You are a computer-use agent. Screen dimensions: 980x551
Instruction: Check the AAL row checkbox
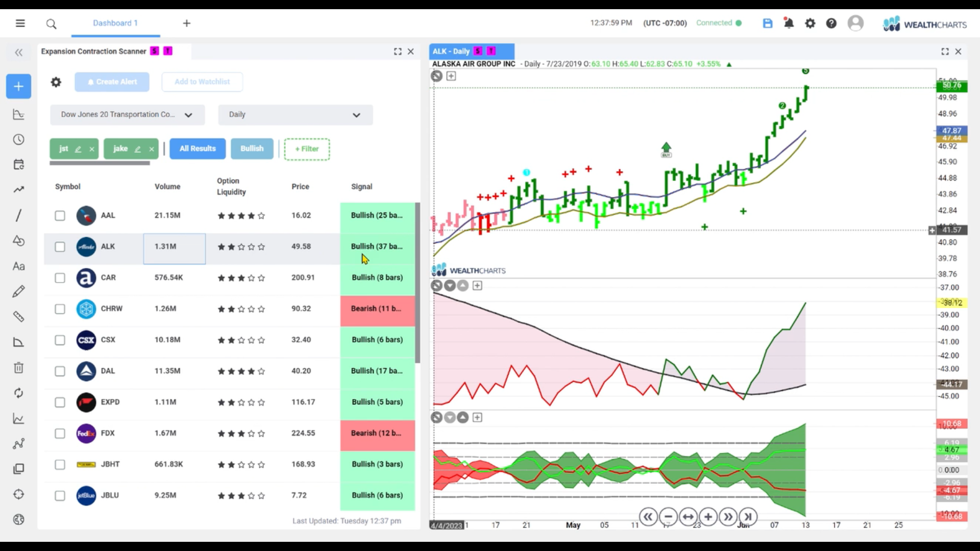click(60, 216)
